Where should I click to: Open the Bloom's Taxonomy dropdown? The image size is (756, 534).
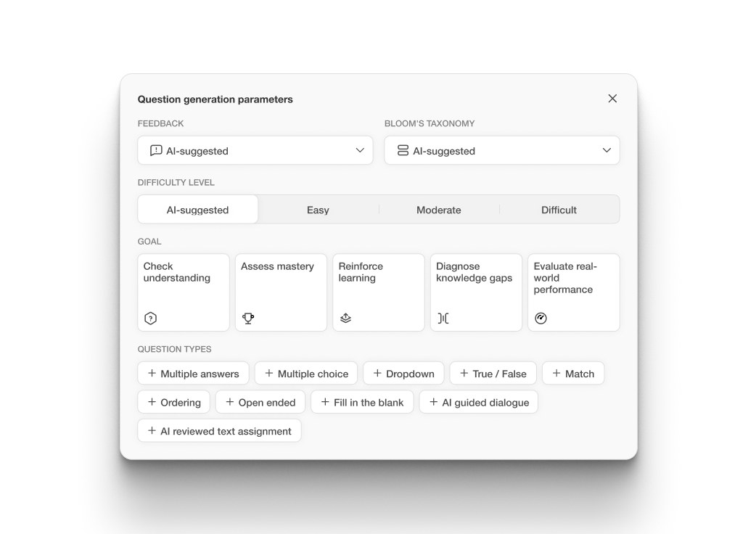[501, 150]
